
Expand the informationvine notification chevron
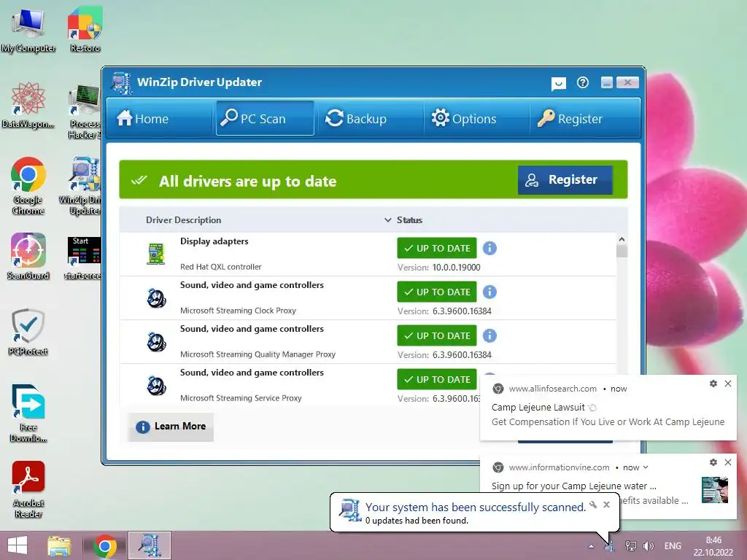(x=646, y=467)
